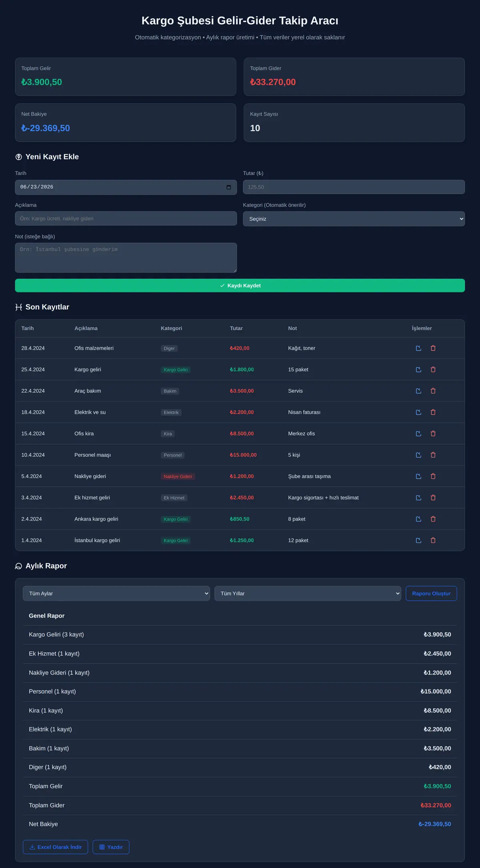Open the Kategori dropdown

point(354,219)
